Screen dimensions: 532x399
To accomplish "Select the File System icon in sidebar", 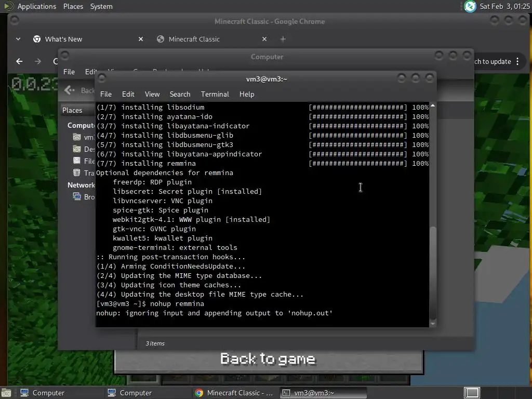I will 77,161.
